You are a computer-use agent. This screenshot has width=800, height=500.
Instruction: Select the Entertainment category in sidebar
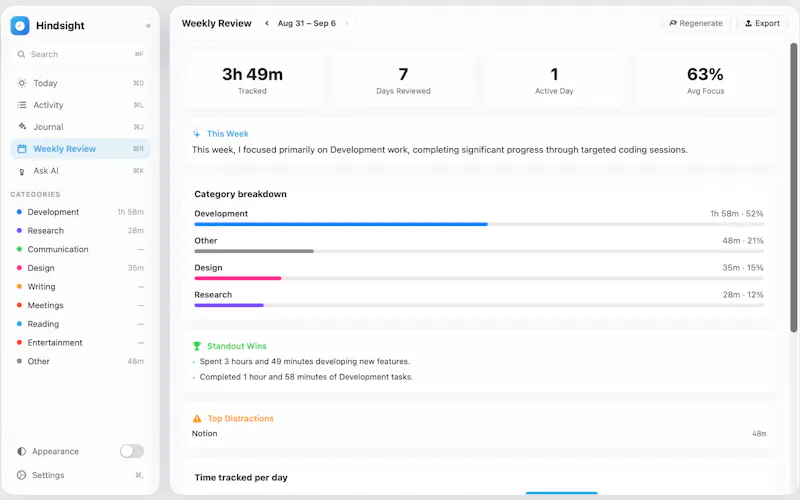tap(80, 342)
